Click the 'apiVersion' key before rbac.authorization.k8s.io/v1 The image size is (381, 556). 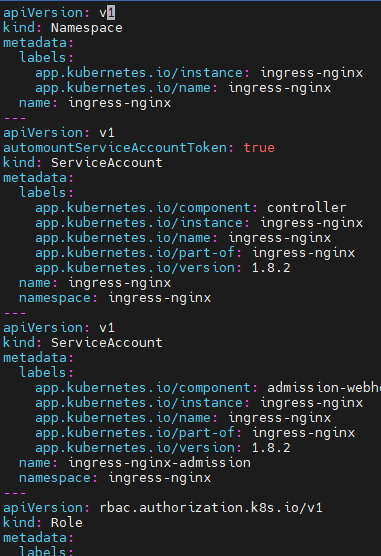click(43, 508)
